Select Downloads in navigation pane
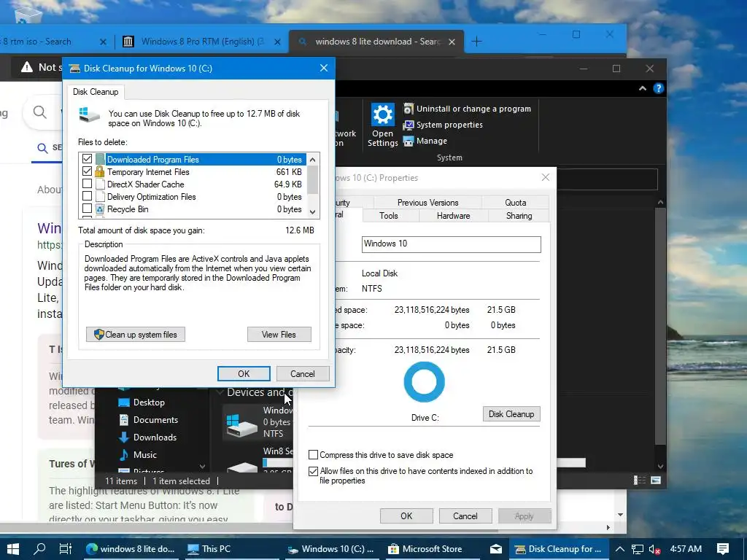The width and height of the screenshot is (747, 560). point(147,437)
